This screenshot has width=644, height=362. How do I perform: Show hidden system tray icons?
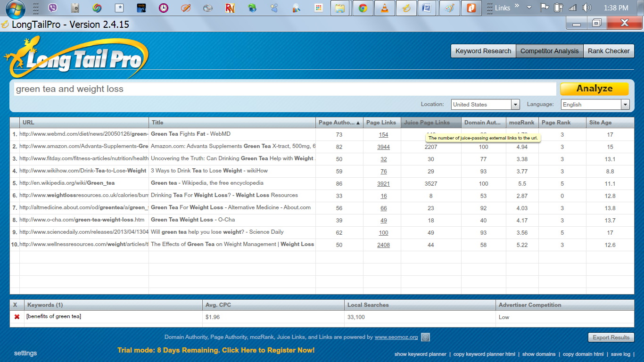(529, 8)
